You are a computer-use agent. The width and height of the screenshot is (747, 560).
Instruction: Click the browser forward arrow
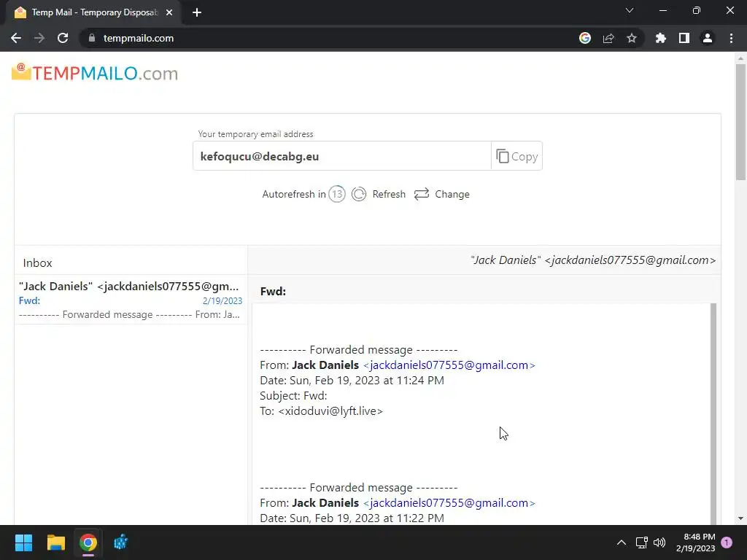click(x=39, y=38)
